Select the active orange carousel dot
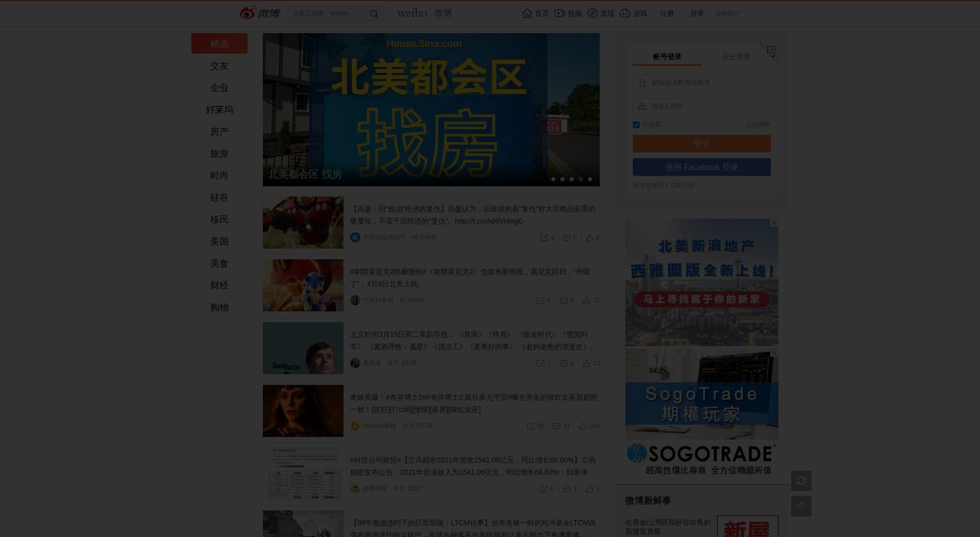The width and height of the screenshot is (980, 537). (x=581, y=179)
